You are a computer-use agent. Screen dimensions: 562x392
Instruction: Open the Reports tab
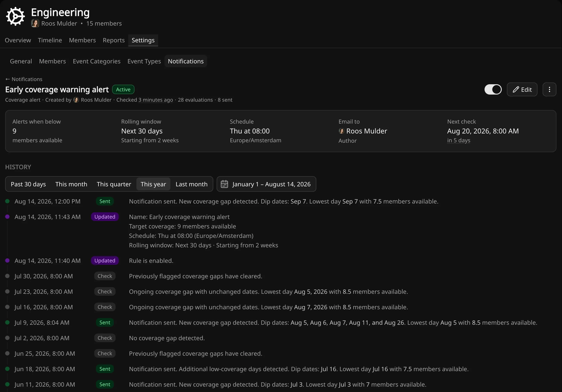pyautogui.click(x=114, y=40)
